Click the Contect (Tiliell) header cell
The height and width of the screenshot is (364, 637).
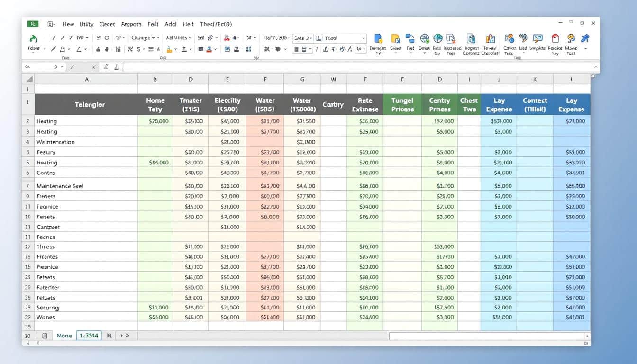coord(535,105)
